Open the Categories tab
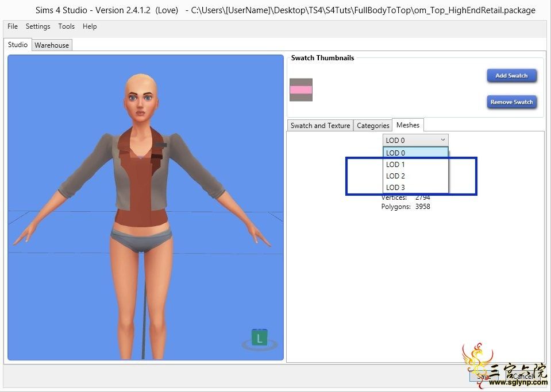The height and width of the screenshot is (392, 551). click(x=373, y=125)
